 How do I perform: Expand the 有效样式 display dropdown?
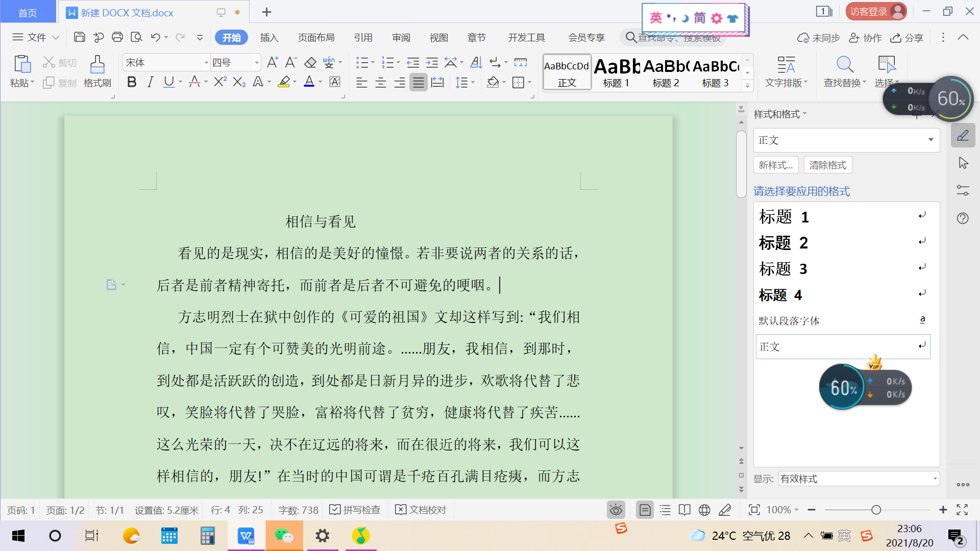(x=935, y=479)
